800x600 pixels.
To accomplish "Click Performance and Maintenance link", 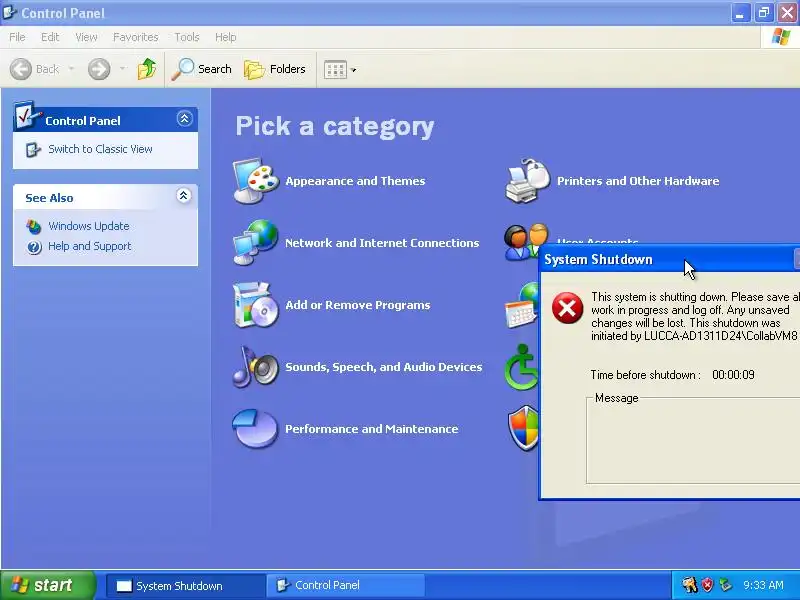I will coord(371,429).
